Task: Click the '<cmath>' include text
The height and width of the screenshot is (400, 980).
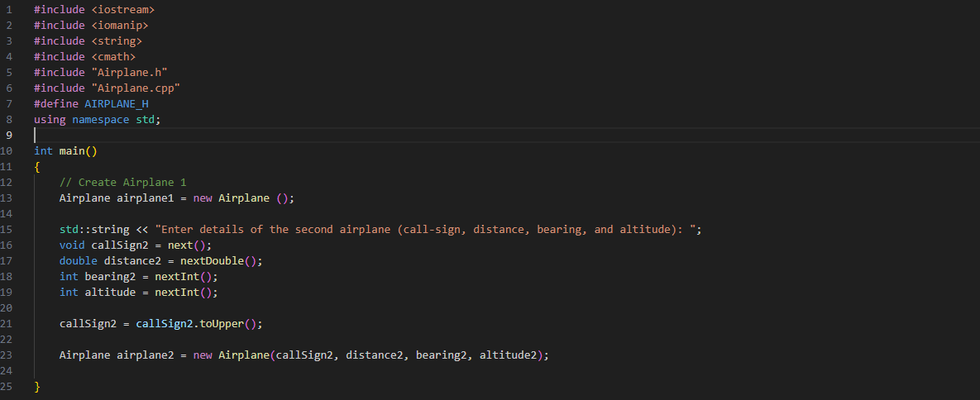Action: pyautogui.click(x=113, y=57)
